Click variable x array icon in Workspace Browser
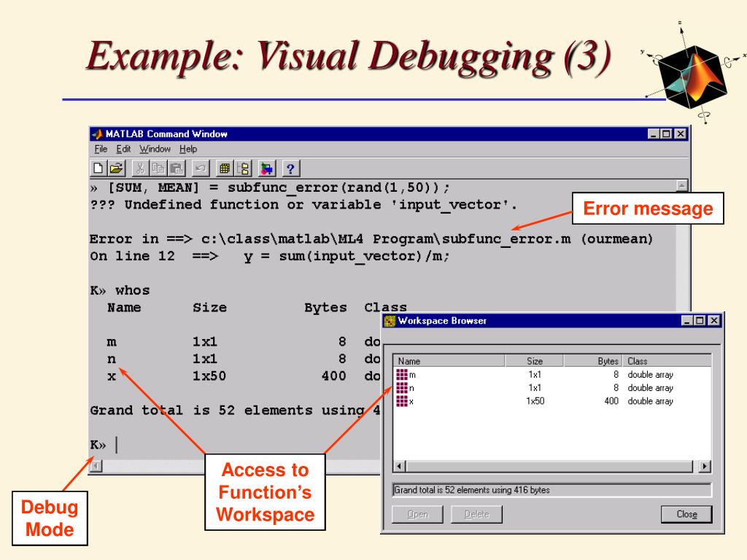Viewport: 747px width, 560px height. (x=402, y=401)
